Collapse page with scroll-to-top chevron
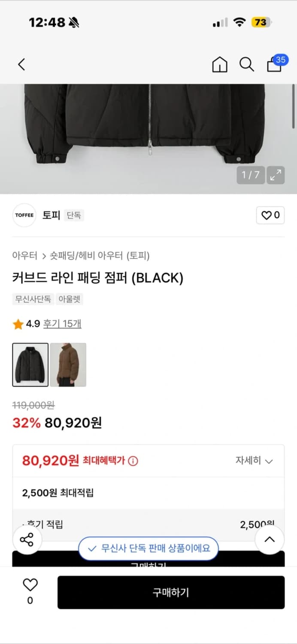 270,540
